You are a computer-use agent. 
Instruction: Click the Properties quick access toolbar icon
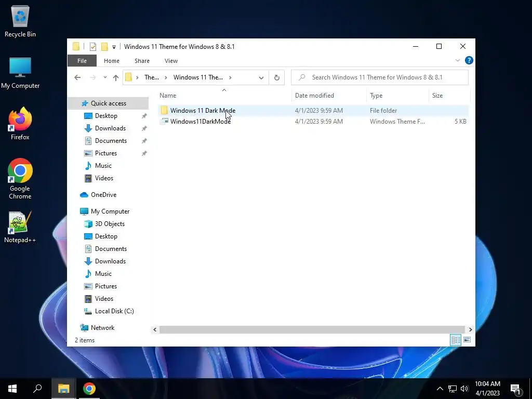[x=93, y=46]
